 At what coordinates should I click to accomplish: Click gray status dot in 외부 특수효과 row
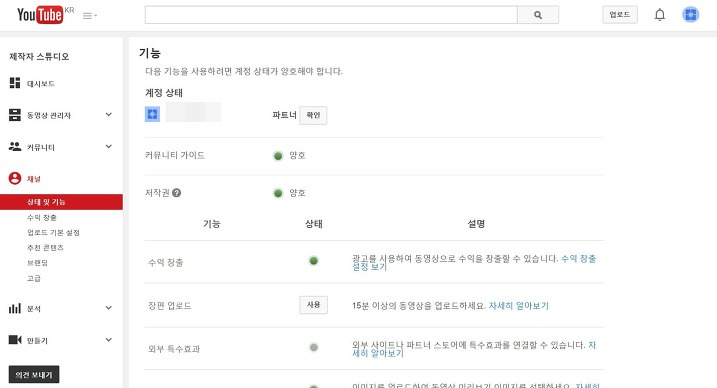coord(314,347)
